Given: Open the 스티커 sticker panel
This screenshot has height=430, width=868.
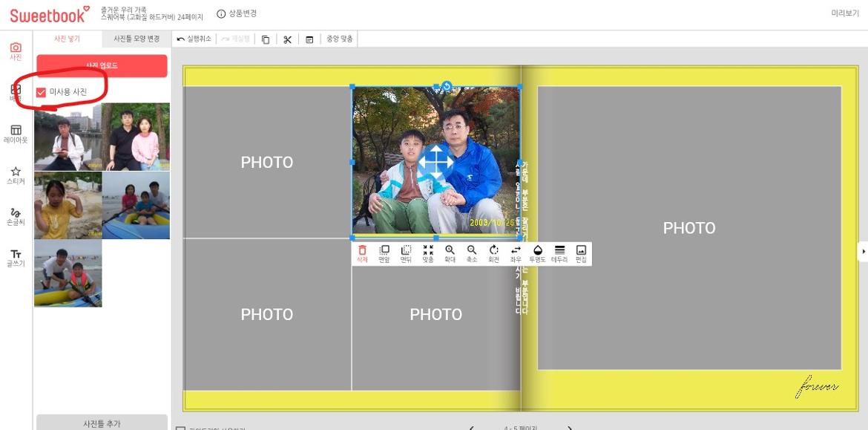Looking at the screenshot, I should (x=16, y=175).
